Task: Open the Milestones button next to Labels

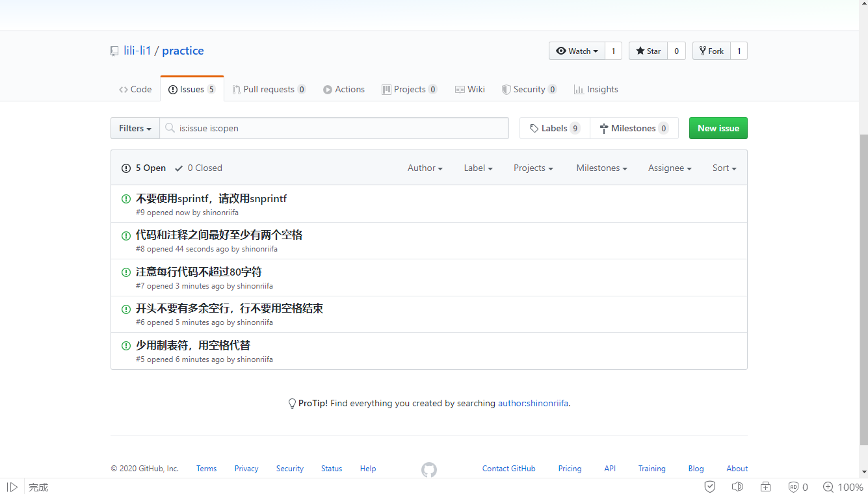Action: point(634,129)
